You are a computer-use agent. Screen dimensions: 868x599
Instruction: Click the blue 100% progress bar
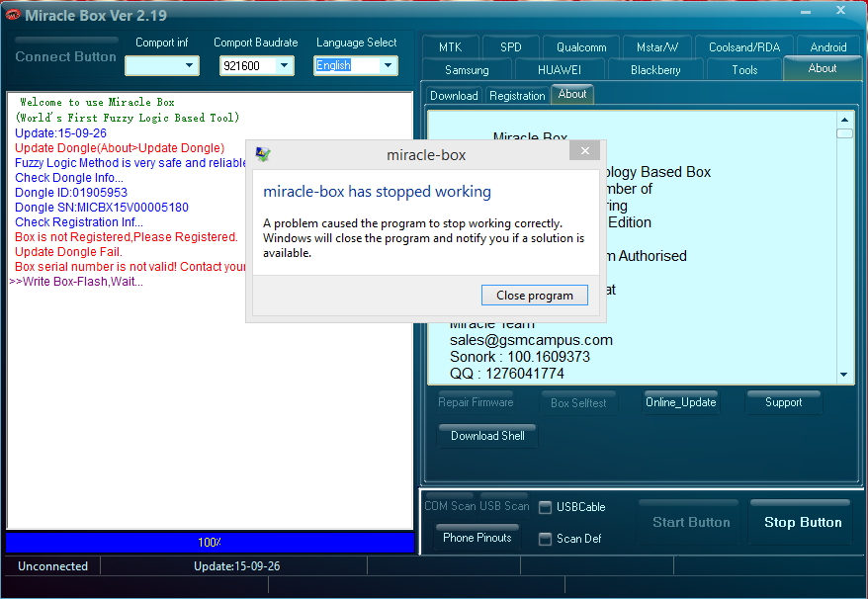(210, 542)
